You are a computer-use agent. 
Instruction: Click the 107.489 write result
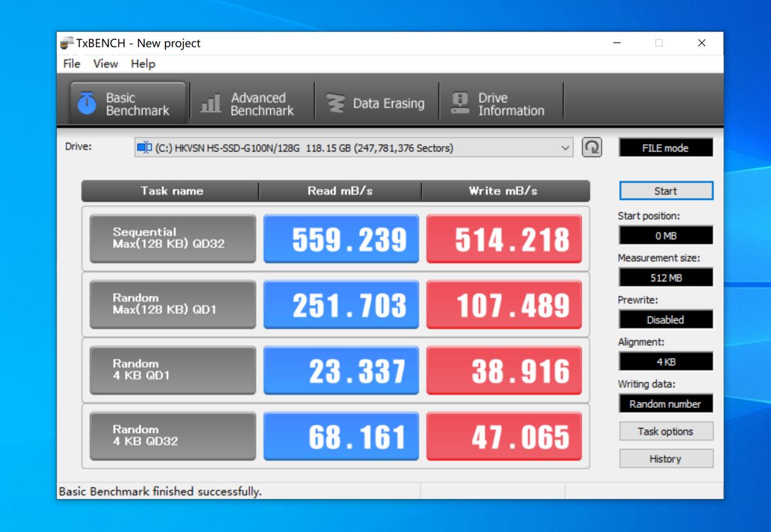[504, 305]
